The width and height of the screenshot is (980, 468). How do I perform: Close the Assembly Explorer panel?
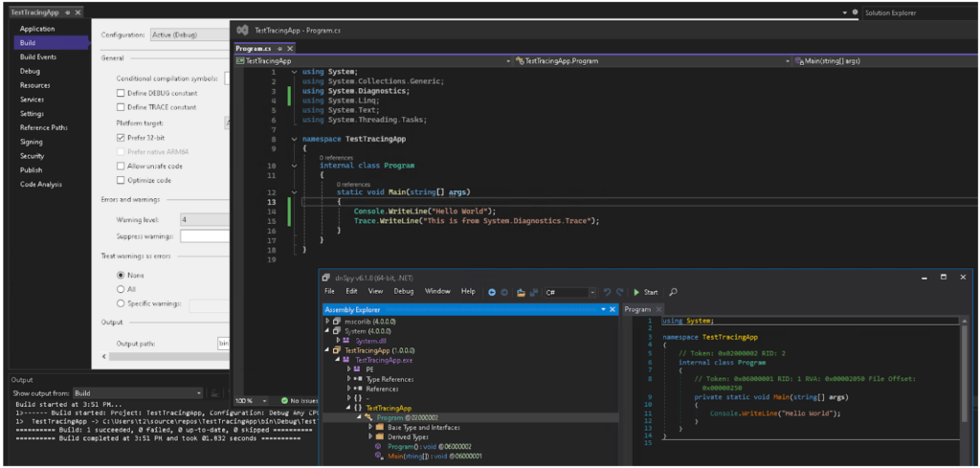[x=612, y=310]
